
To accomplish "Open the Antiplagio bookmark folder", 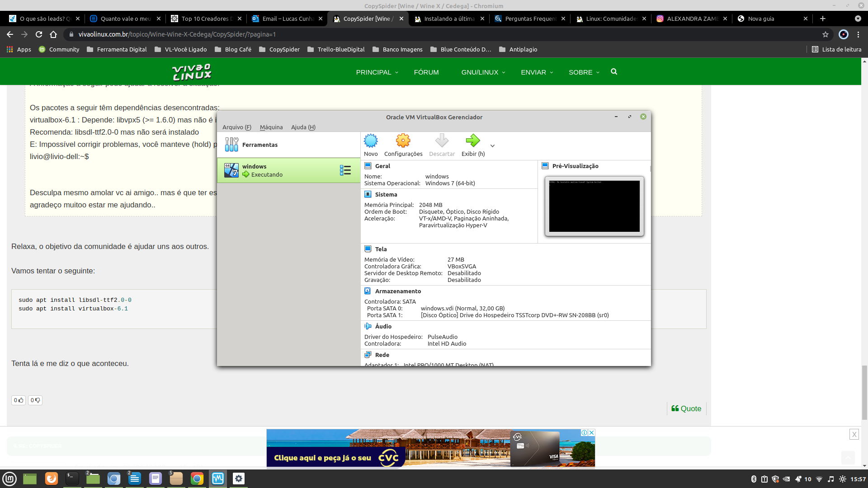I will click(x=518, y=49).
